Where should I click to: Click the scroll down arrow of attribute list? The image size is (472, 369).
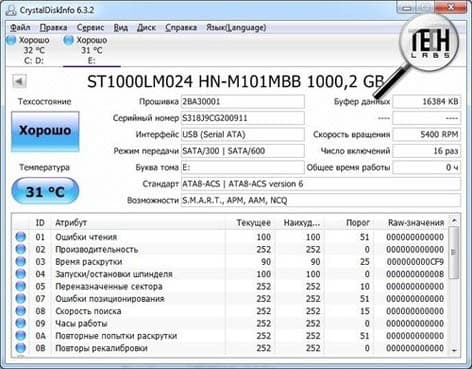(x=454, y=350)
